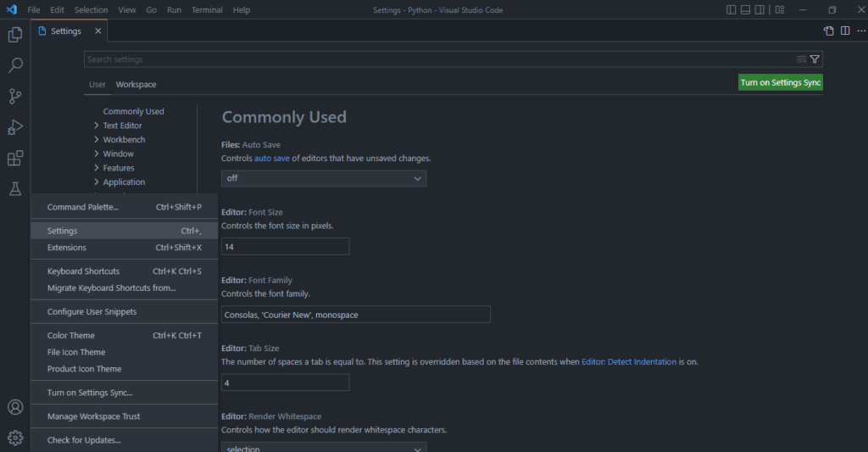Image resolution: width=868 pixels, height=452 pixels.
Task: Open the Help menu
Action: point(242,10)
